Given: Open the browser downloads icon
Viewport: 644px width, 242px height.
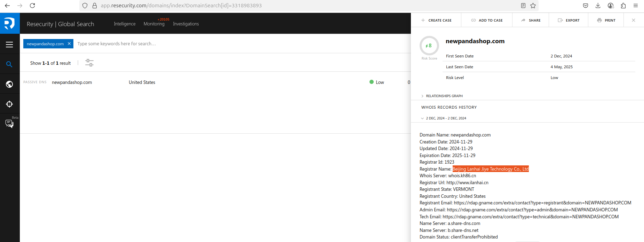Looking at the screenshot, I should (598, 6).
